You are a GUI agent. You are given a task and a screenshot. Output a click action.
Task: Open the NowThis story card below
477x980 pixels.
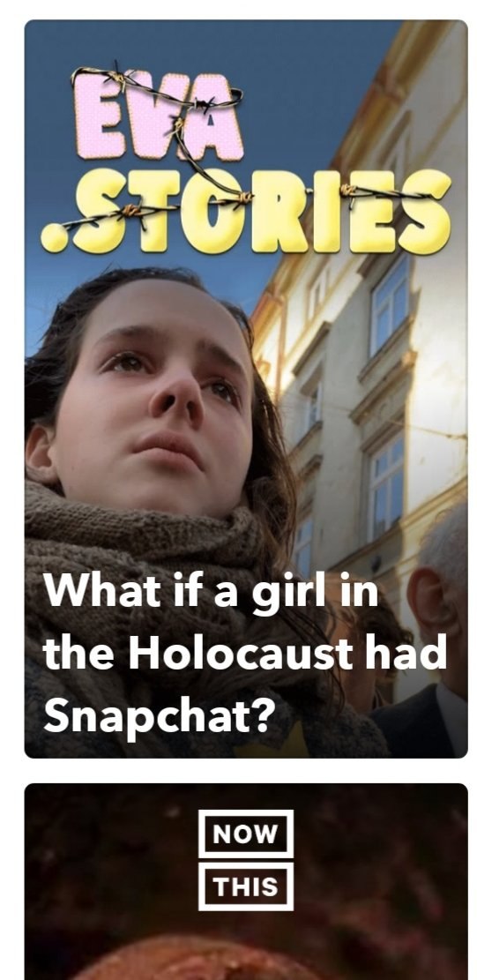245,881
